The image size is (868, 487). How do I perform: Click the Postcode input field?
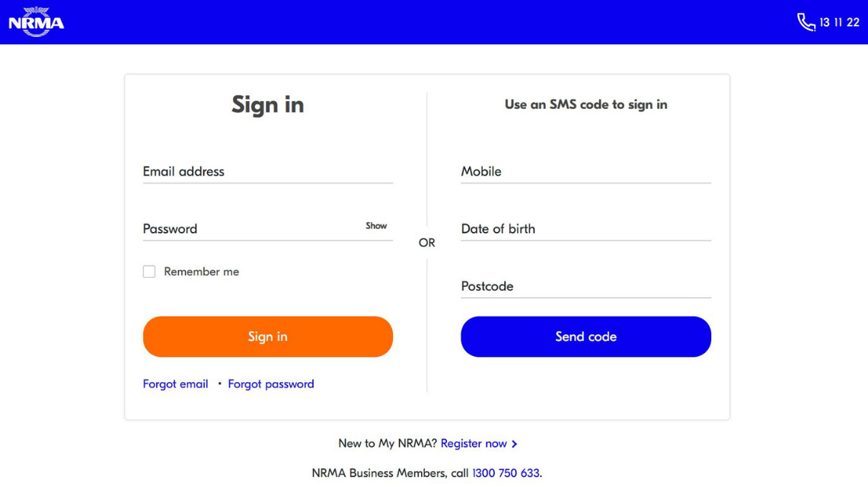point(586,287)
